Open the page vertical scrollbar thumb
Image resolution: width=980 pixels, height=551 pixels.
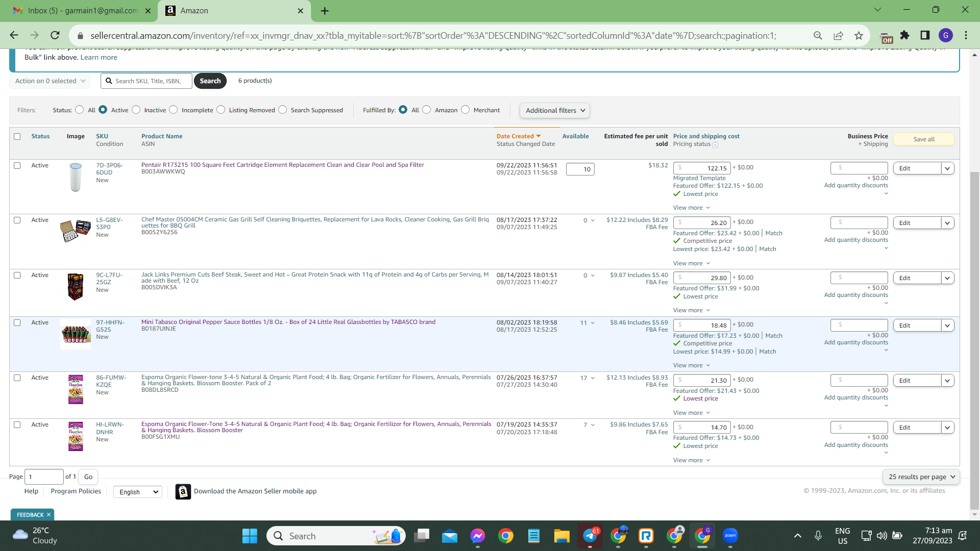click(975, 341)
